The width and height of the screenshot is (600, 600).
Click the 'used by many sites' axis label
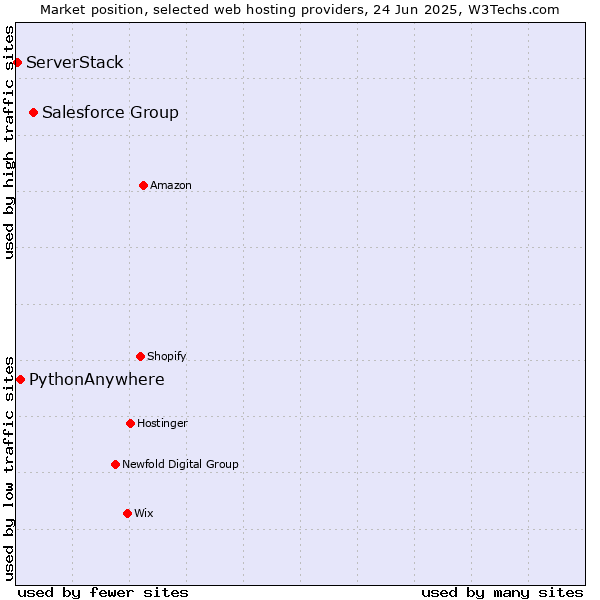pos(502,593)
